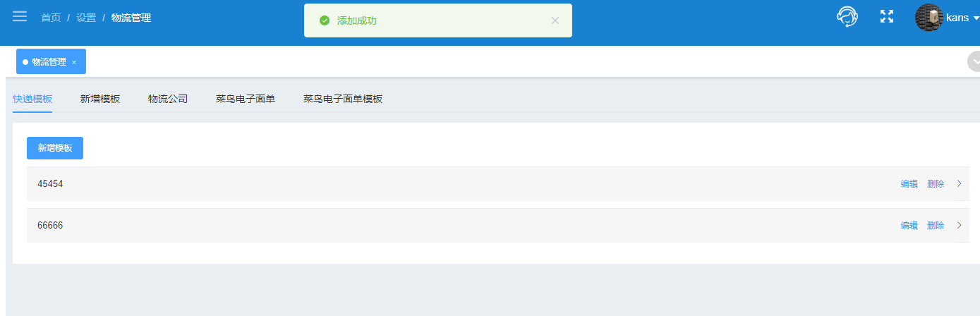
Task: Dismiss the 添加成功 notification
Action: point(555,20)
